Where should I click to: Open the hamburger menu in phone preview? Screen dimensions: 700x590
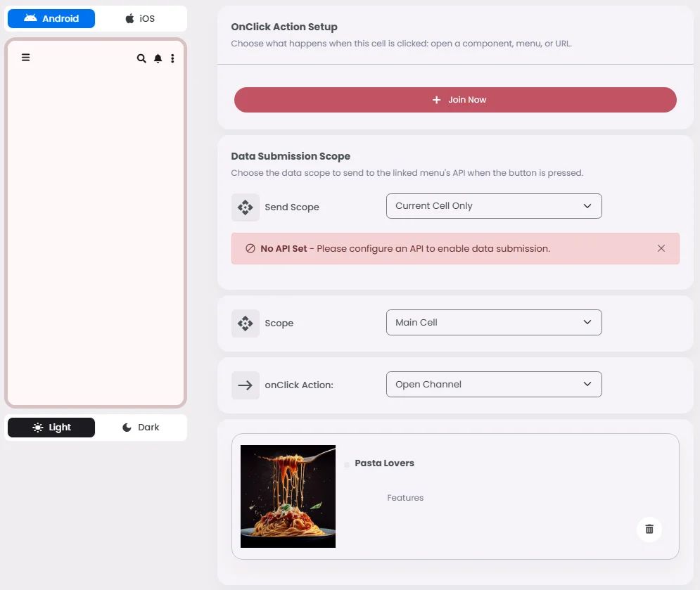coord(26,58)
